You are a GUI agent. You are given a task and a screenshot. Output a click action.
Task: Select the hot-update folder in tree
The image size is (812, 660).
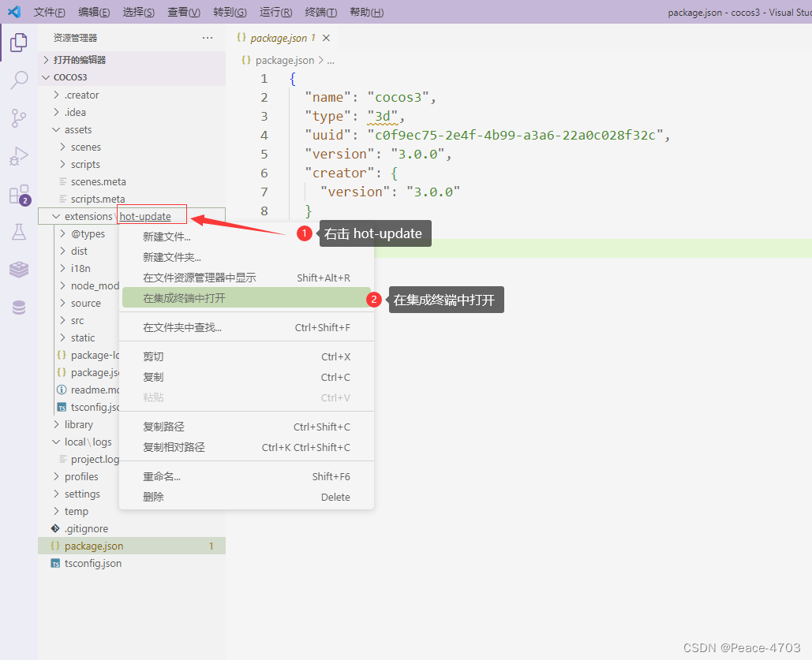click(145, 216)
